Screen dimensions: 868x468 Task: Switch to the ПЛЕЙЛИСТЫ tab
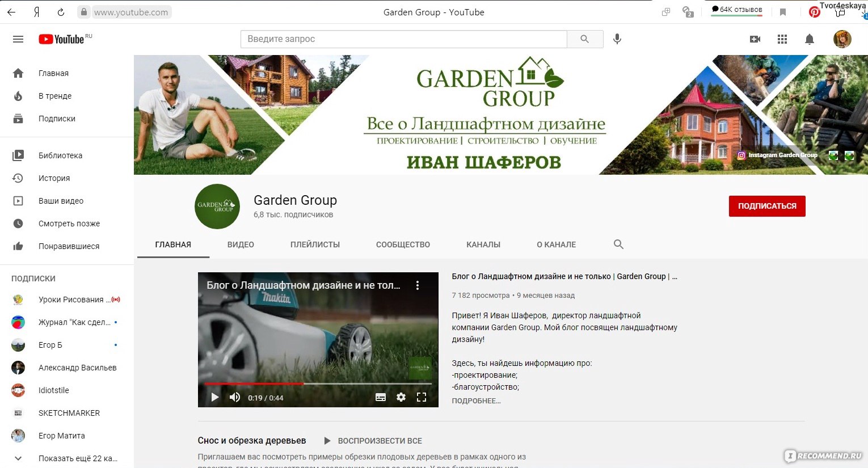(x=315, y=244)
